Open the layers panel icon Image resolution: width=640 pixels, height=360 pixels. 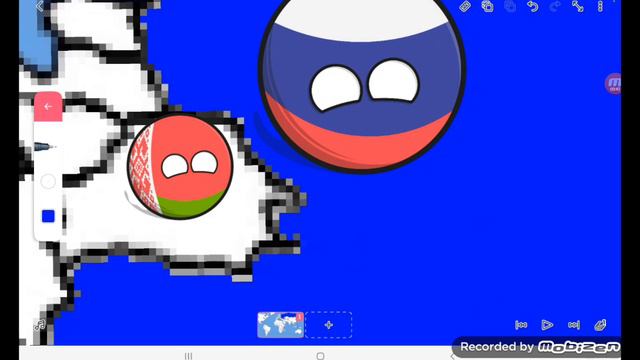pyautogui.click(x=600, y=325)
